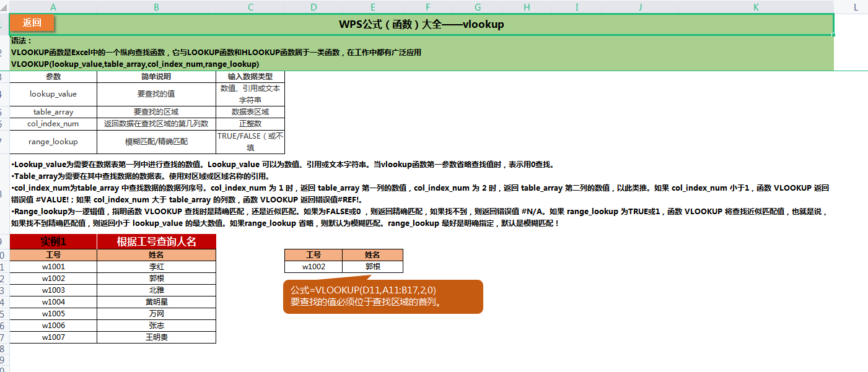Click column header K

tap(755, 7)
